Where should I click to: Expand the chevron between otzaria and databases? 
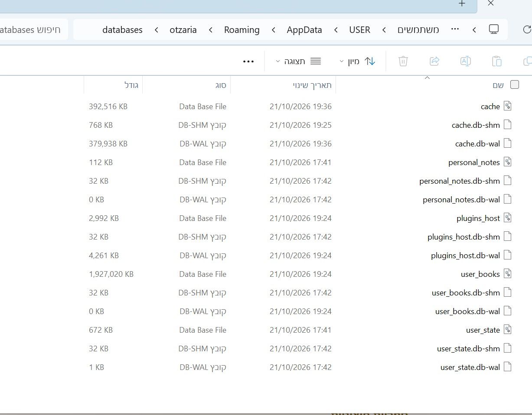(x=156, y=29)
